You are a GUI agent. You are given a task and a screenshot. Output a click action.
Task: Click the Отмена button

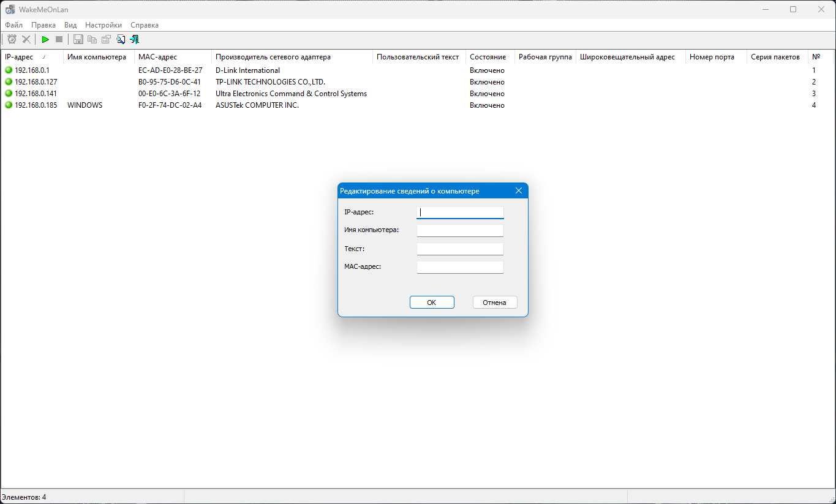click(x=494, y=303)
